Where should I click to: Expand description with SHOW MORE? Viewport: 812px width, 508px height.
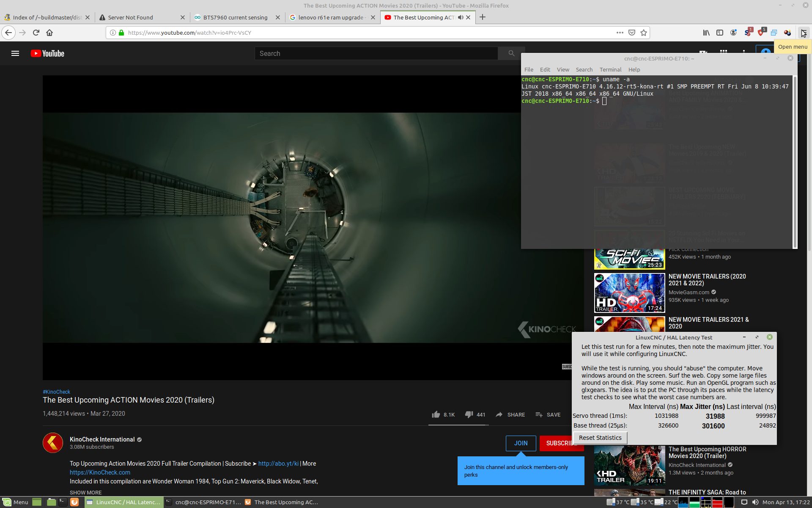(x=85, y=492)
